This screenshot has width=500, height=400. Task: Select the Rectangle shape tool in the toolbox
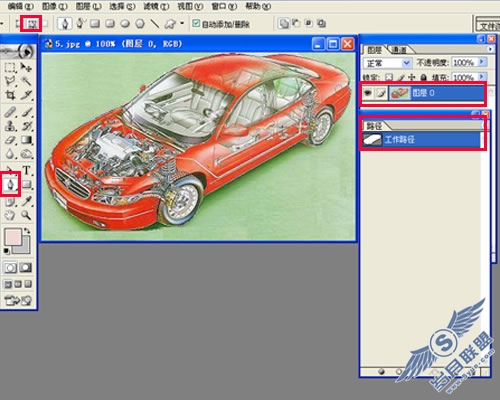(x=27, y=184)
